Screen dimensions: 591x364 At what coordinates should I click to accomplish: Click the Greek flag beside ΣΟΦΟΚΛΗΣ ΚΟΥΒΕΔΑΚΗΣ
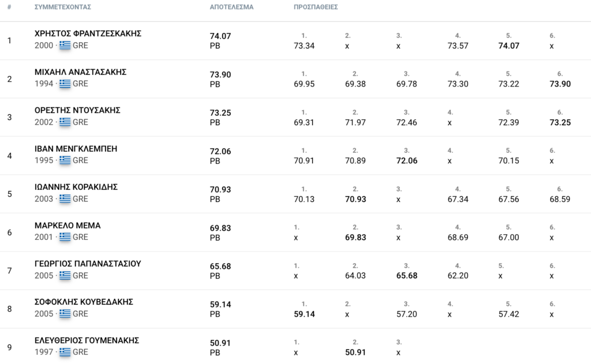65,313
